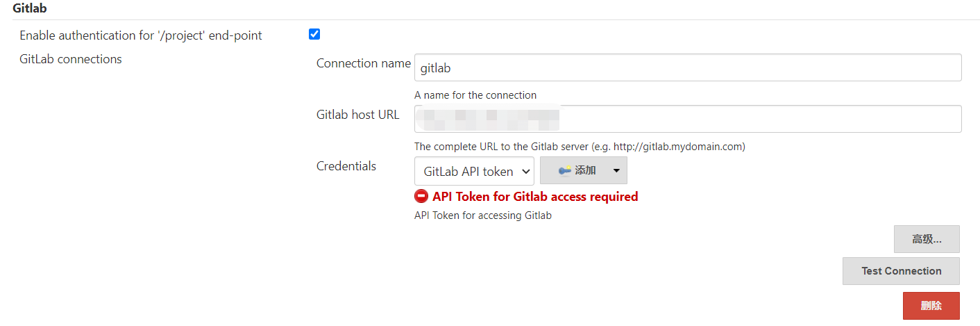Viewport: 980px width, 326px height.
Task: Click the 'Gitlab host URL' label
Action: coord(358,115)
